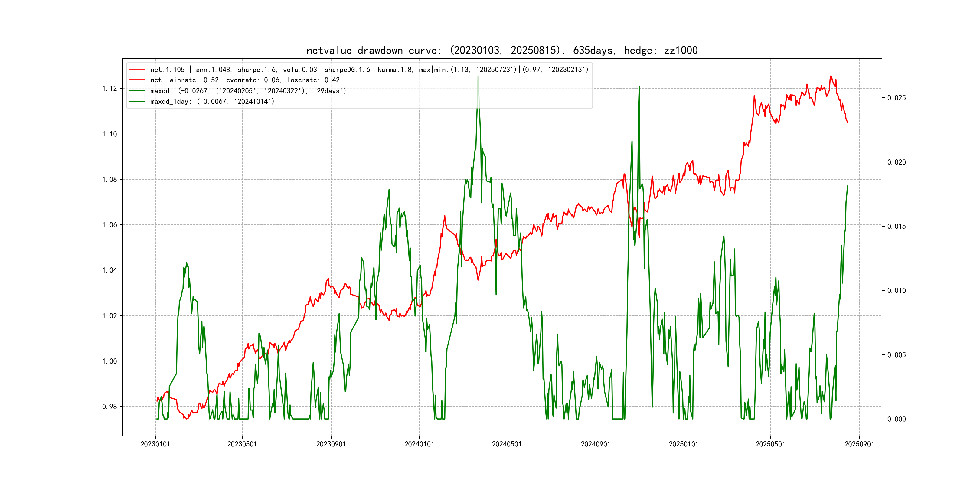Click the 1.12 left axis tick label

tap(109, 89)
